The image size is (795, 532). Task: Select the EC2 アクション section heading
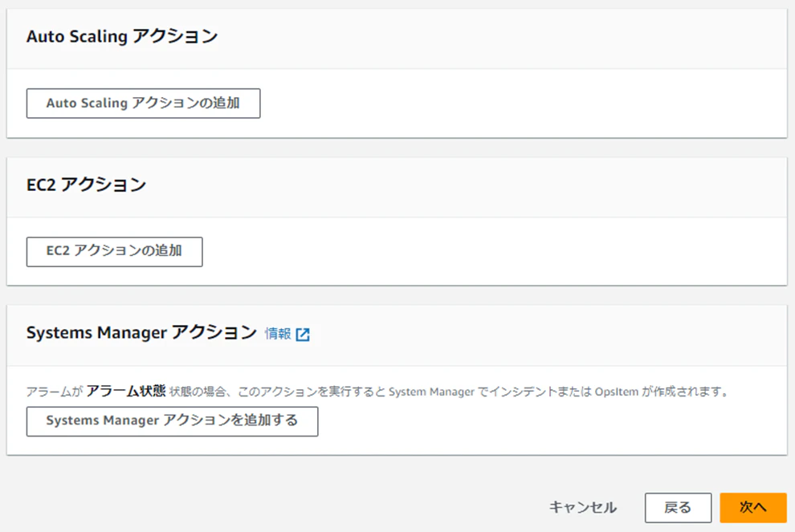(86, 185)
